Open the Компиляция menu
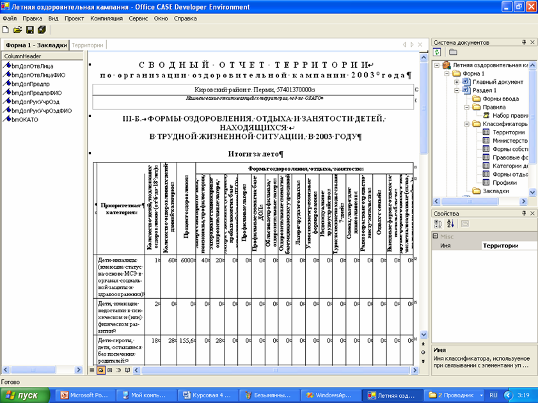This screenshot has width=538, height=403. 107,19
